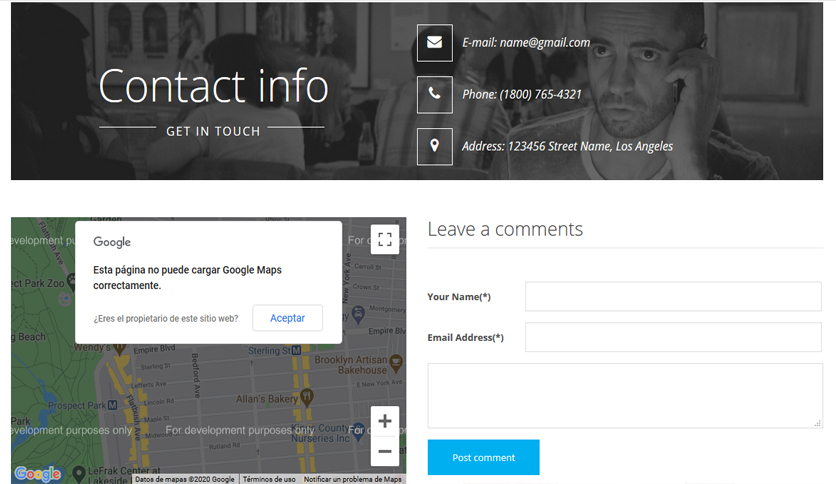Image resolution: width=836 pixels, height=484 pixels.
Task: Zoom out the map with minus button
Action: coord(385,451)
